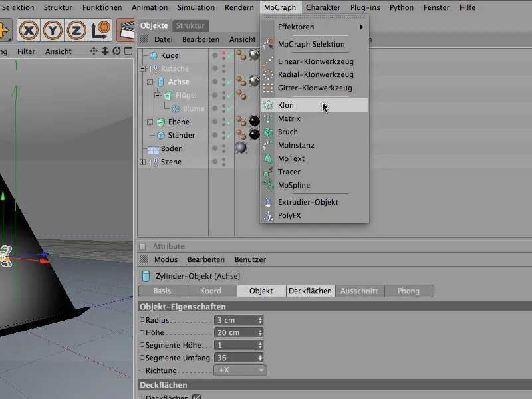Toggle the Y axis lock icon
The image size is (532, 399).
pyautogui.click(x=53, y=30)
